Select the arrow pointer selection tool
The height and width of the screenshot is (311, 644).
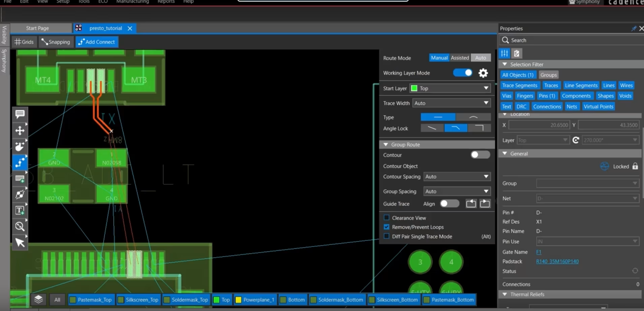(20, 242)
